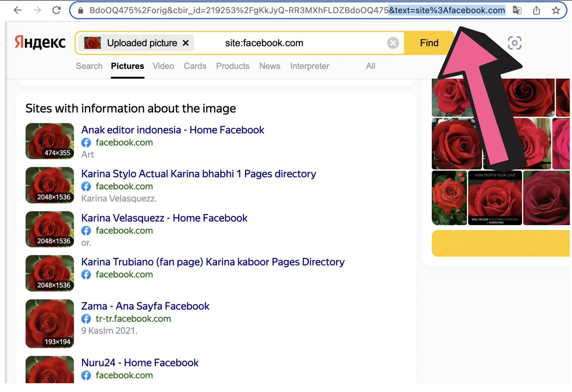Click Facebook favicon under Karina Trubiano result
This screenshot has height=392, width=572.
point(86,274)
